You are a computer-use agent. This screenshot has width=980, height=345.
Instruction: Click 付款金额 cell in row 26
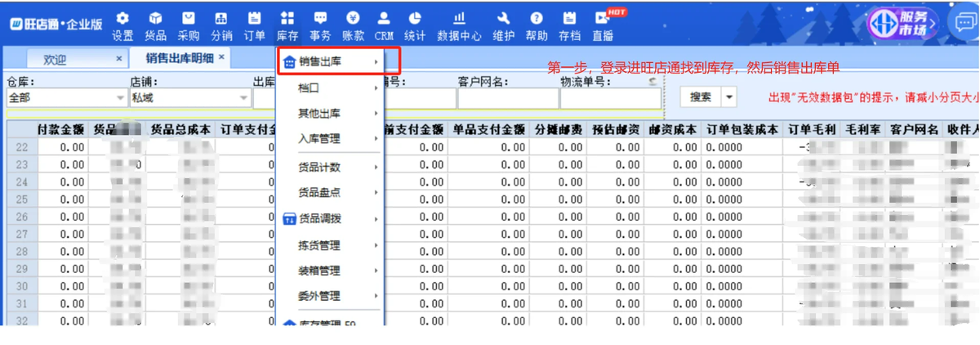click(62, 217)
